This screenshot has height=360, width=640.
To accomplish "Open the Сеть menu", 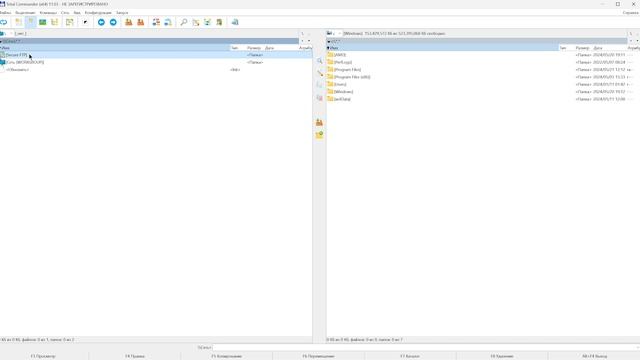I will click(x=65, y=13).
